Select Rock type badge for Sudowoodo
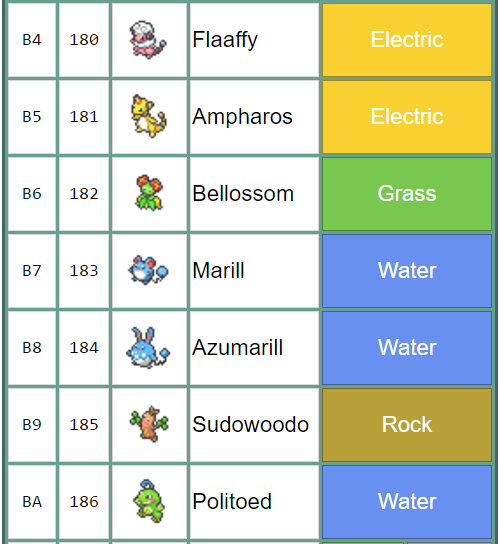This screenshot has width=499, height=544. click(x=407, y=425)
